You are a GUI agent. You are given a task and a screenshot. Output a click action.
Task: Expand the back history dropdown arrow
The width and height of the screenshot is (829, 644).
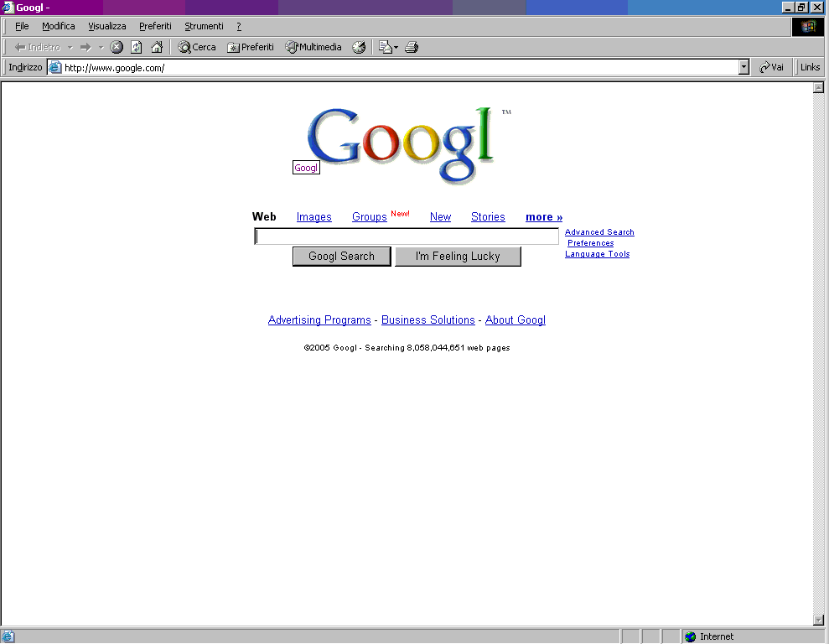coord(70,48)
